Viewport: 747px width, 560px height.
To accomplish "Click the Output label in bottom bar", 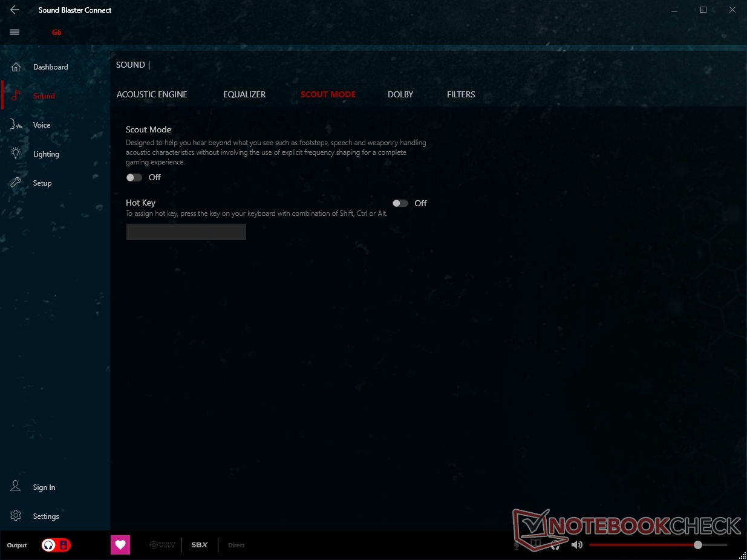I will 17,545.
